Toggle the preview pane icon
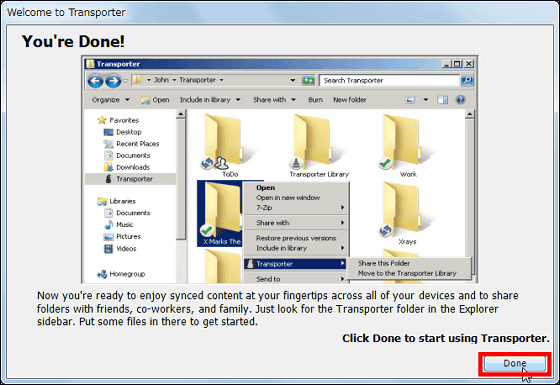The image size is (560, 385). [442, 100]
